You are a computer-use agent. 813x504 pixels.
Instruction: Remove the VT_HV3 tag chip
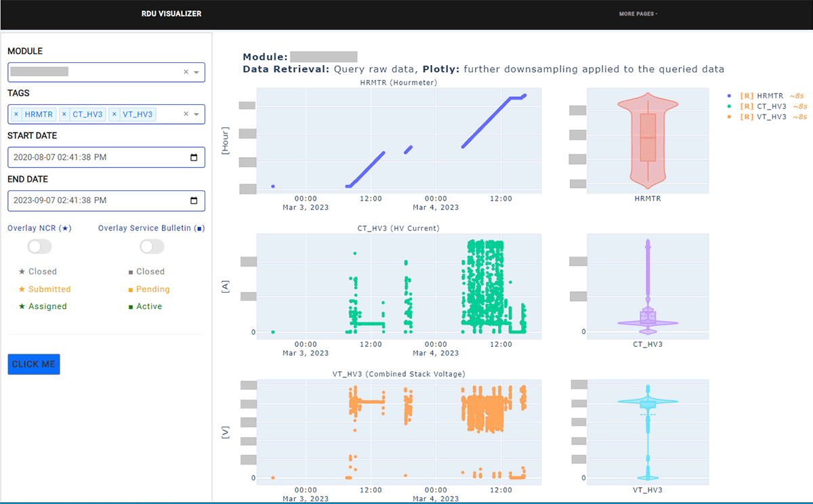coord(114,114)
